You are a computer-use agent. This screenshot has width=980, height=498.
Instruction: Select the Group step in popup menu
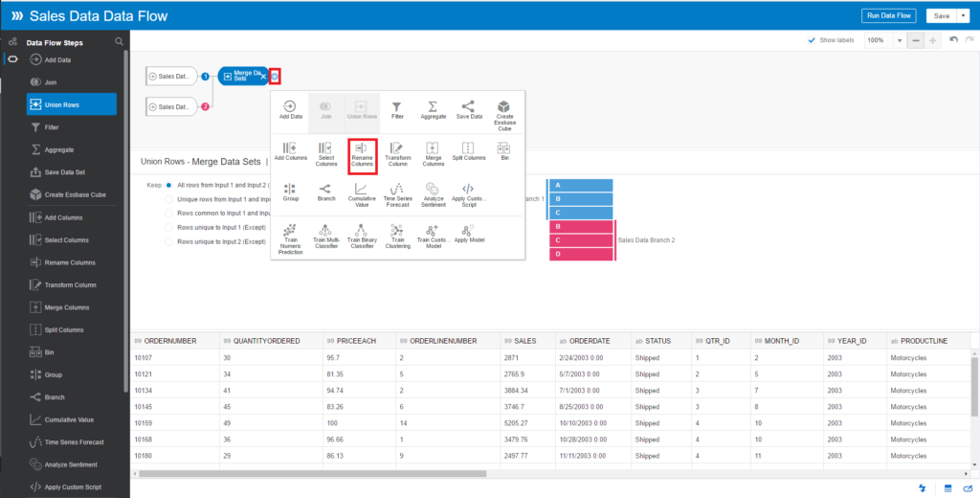[289, 192]
